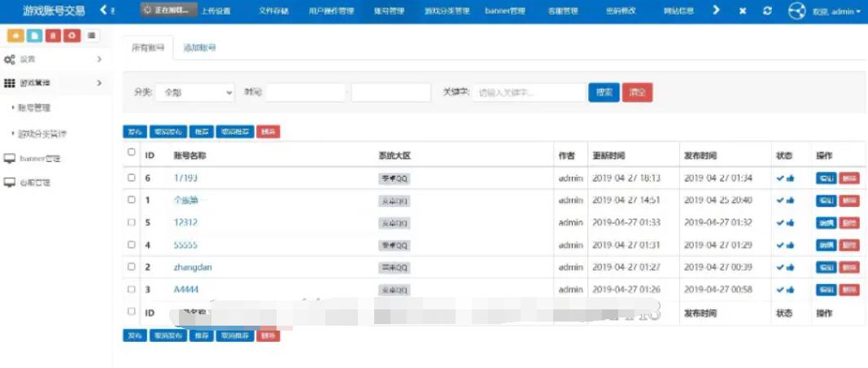The width and height of the screenshot is (868, 368).
Task: Expand the 设置 settings sidebar menu
Action: (x=53, y=59)
